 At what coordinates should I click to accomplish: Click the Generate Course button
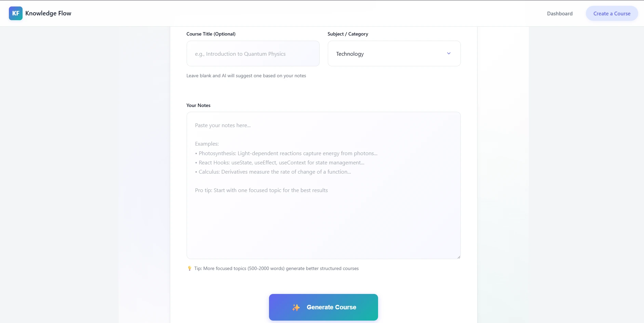(x=323, y=307)
